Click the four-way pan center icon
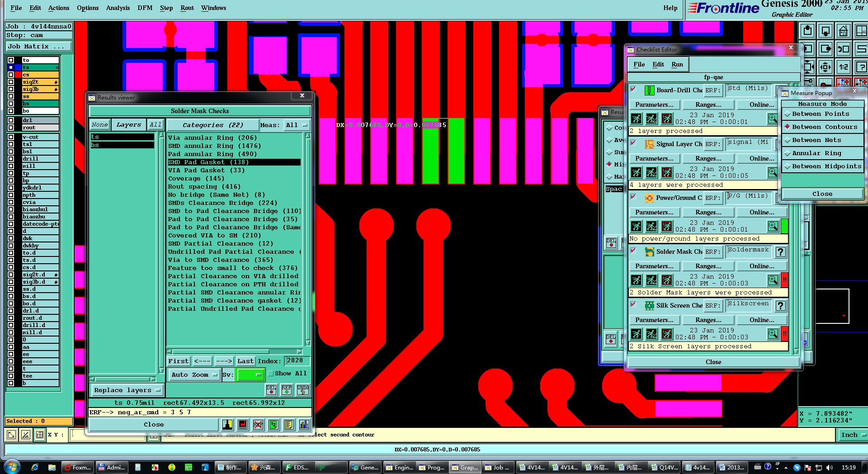The image size is (868, 474). (x=826, y=67)
